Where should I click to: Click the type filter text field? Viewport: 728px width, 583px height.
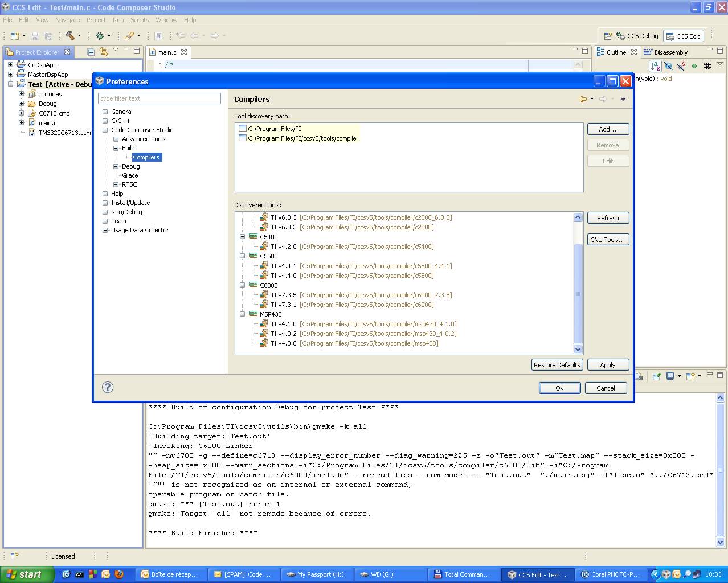[x=159, y=98]
